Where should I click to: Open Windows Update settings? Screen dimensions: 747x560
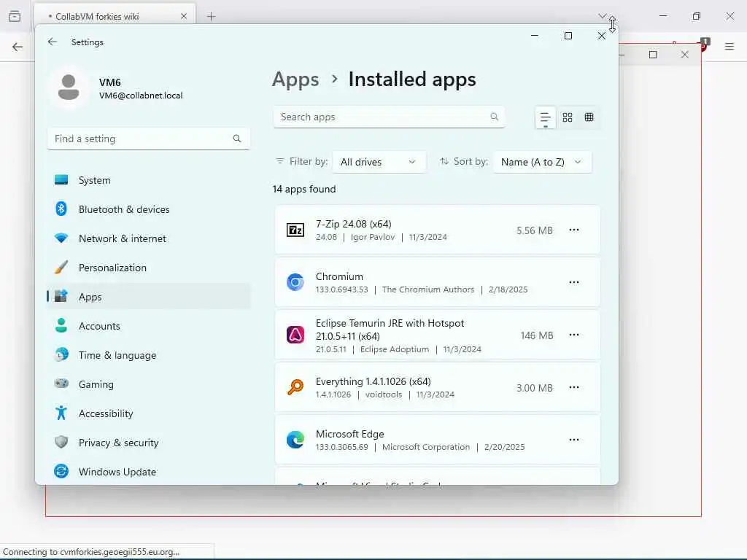pos(149,472)
